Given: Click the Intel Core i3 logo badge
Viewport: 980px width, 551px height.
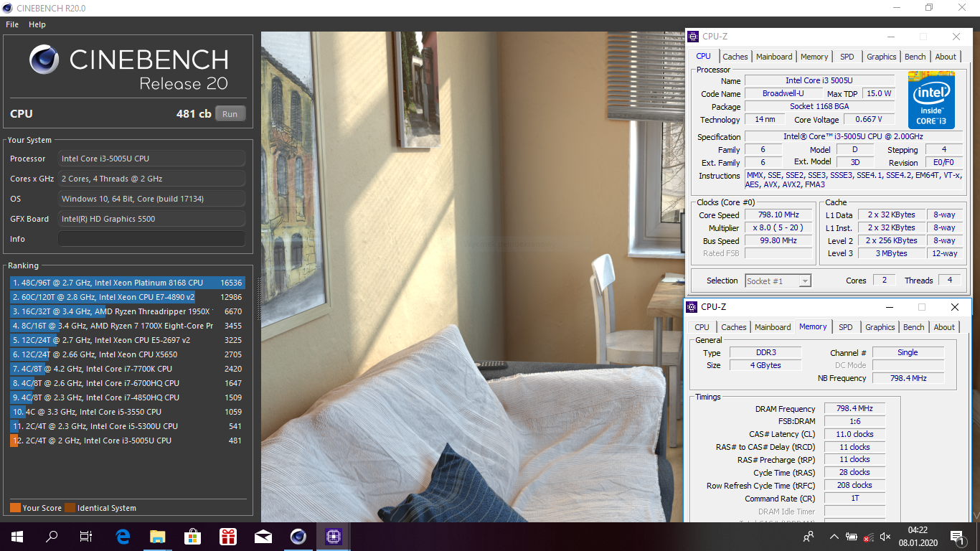Looking at the screenshot, I should point(931,99).
